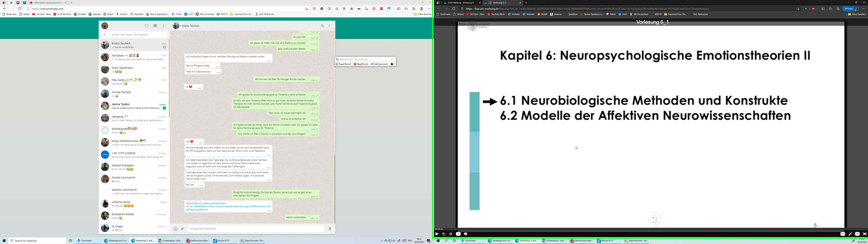Viewport: 868px width, 244px height.
Task: Record voice message with microphone icon
Action: (x=330, y=229)
